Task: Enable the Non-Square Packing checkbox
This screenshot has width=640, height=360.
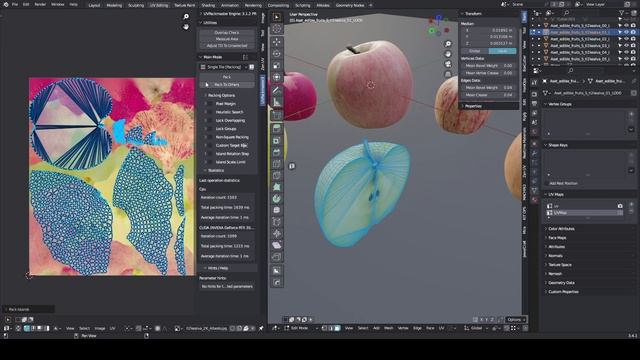Action: pos(210,137)
